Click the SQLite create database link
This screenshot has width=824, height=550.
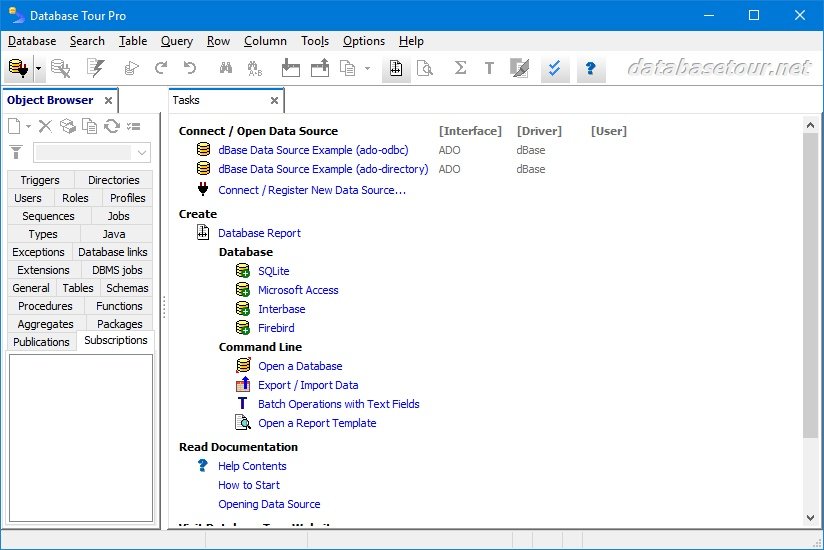[x=273, y=271]
